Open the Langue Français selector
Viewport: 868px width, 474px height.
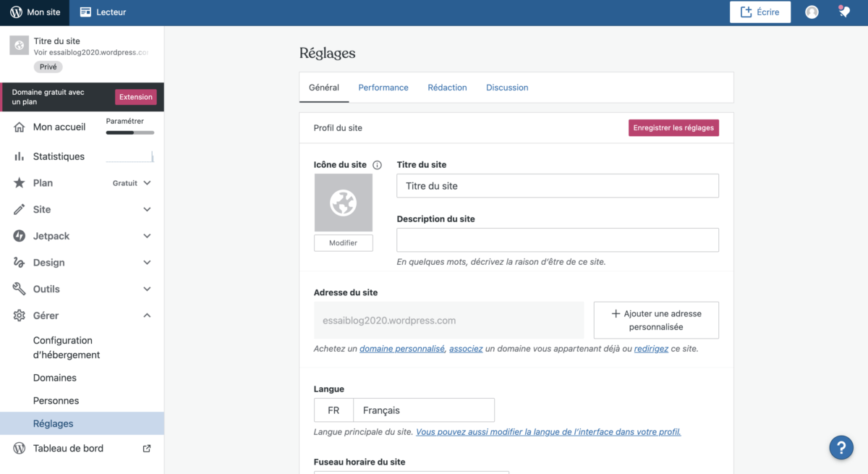coord(404,410)
